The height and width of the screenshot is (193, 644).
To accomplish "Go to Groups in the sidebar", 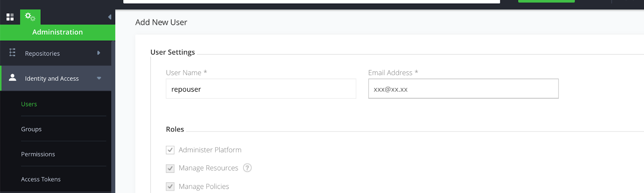I will [x=31, y=129].
